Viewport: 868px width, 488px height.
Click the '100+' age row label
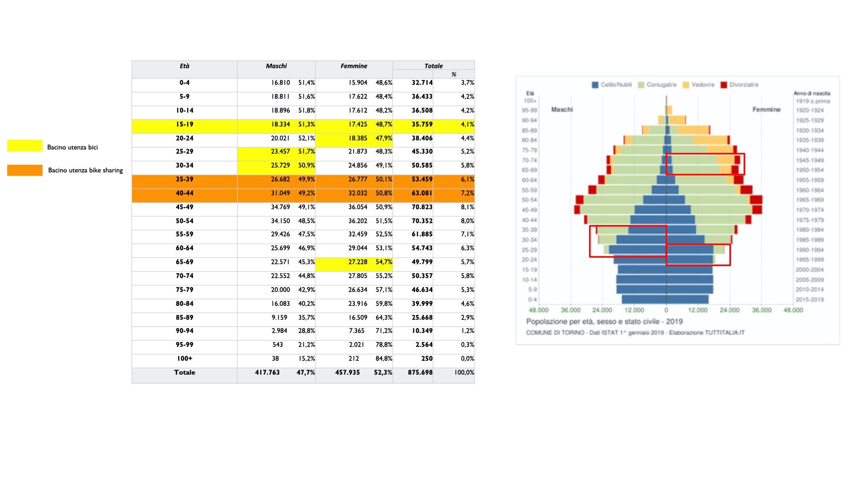click(x=184, y=358)
